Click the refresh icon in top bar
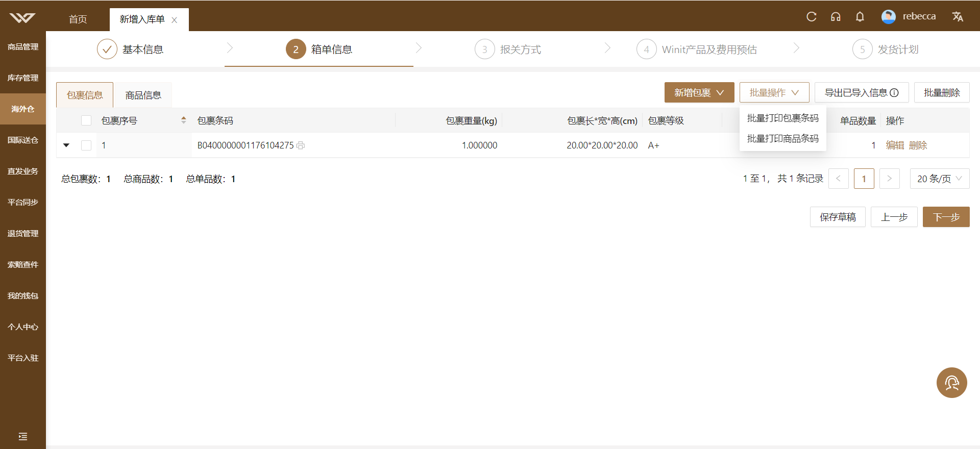Image resolution: width=980 pixels, height=449 pixels. [811, 17]
